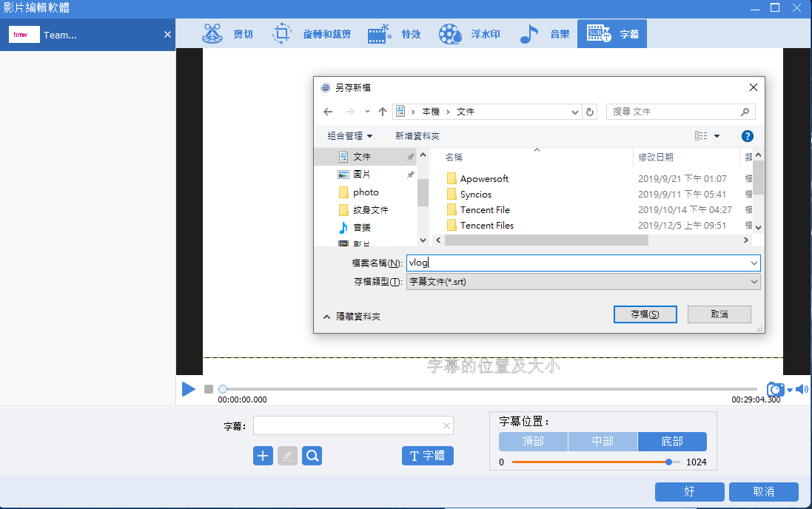Open the 組合管理 organize menu
This screenshot has width=812, height=509.
pos(350,135)
